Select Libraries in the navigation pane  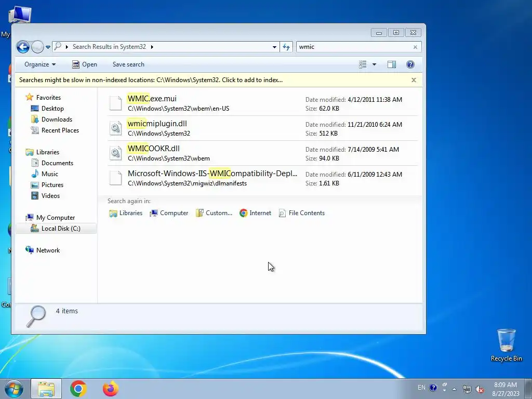click(x=47, y=152)
